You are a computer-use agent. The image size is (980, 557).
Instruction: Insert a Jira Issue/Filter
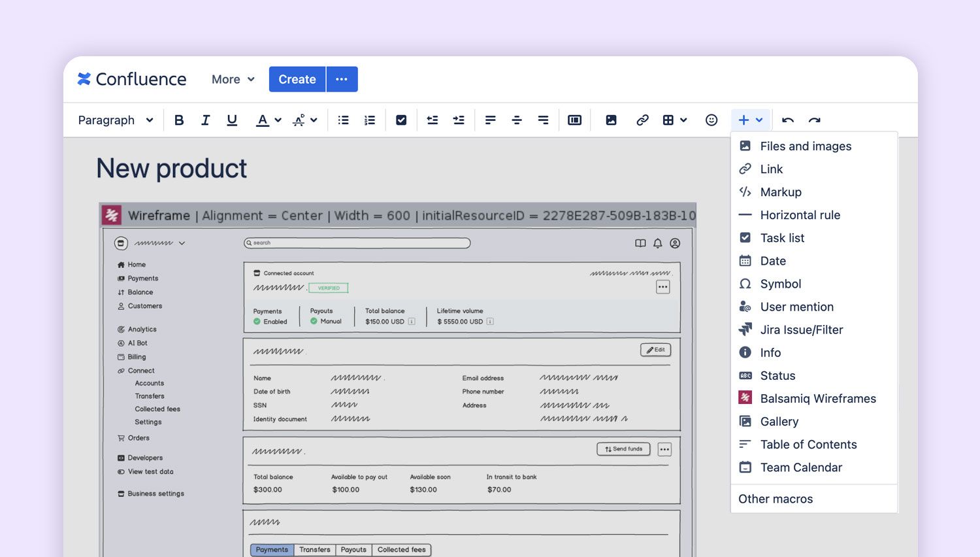click(814, 330)
